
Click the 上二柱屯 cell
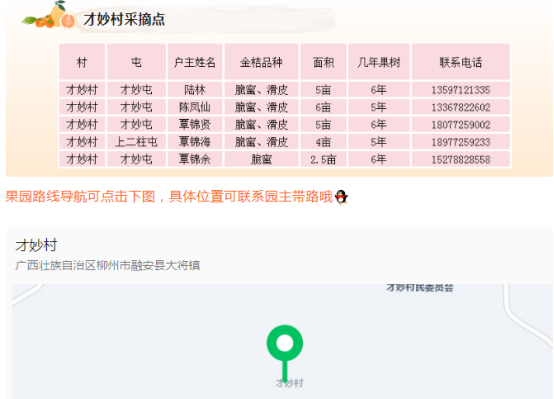[136, 142]
